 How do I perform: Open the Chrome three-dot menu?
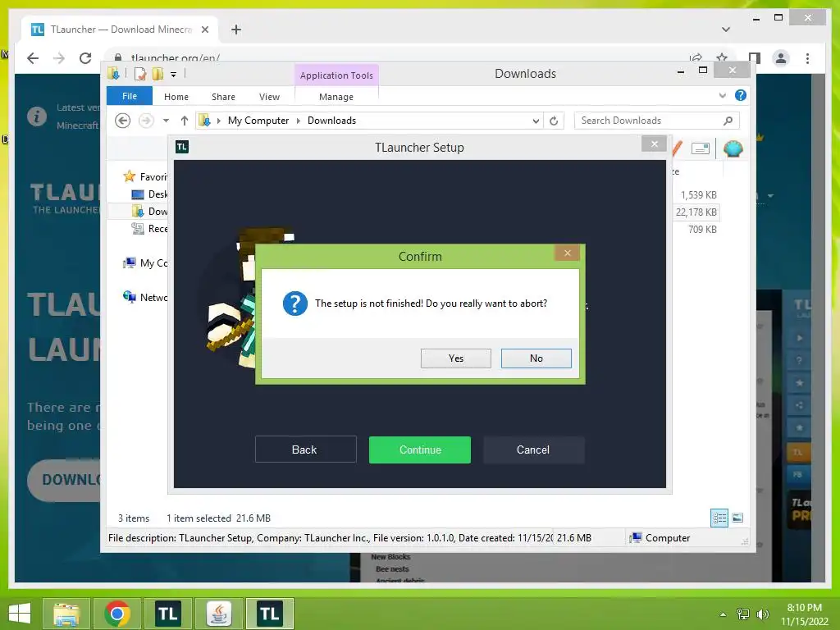pos(807,58)
